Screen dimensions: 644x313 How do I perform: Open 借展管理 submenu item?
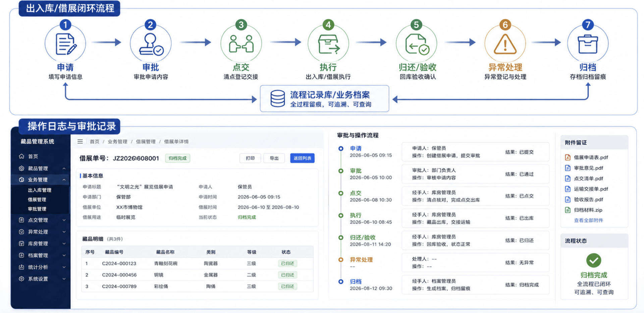pos(37,199)
